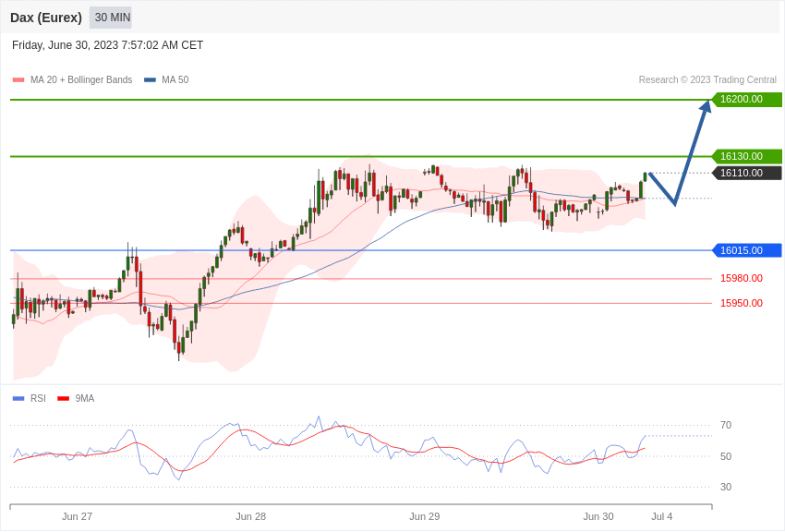The image size is (785, 532).
Task: Click the Jun 30 date axis label
Action: point(598,516)
